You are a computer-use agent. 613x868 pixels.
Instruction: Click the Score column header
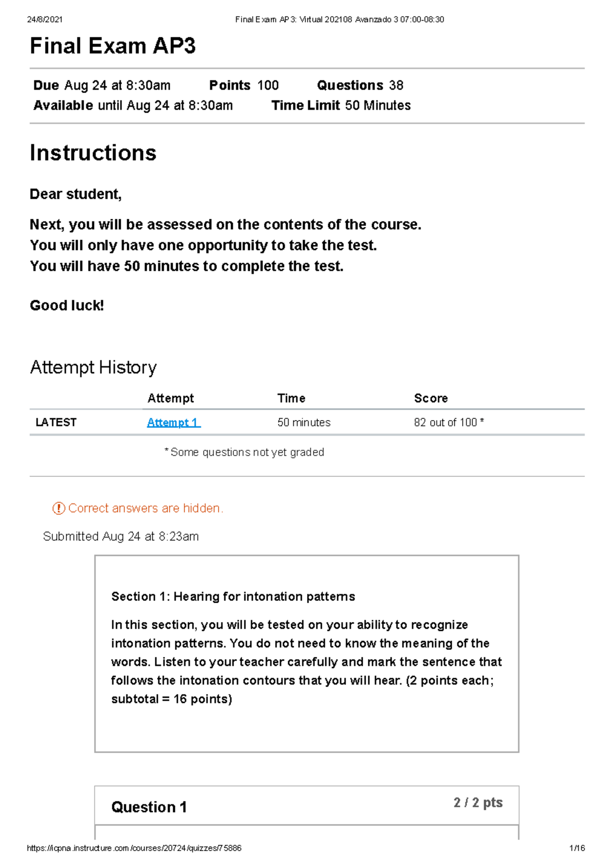click(x=431, y=398)
